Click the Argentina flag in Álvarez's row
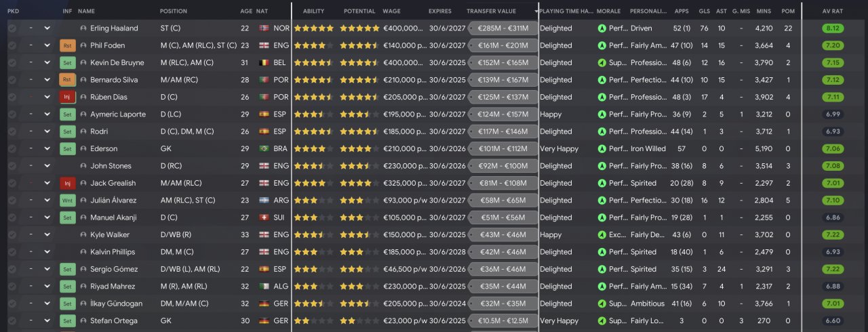This screenshot has height=332, width=868. pyautogui.click(x=264, y=201)
